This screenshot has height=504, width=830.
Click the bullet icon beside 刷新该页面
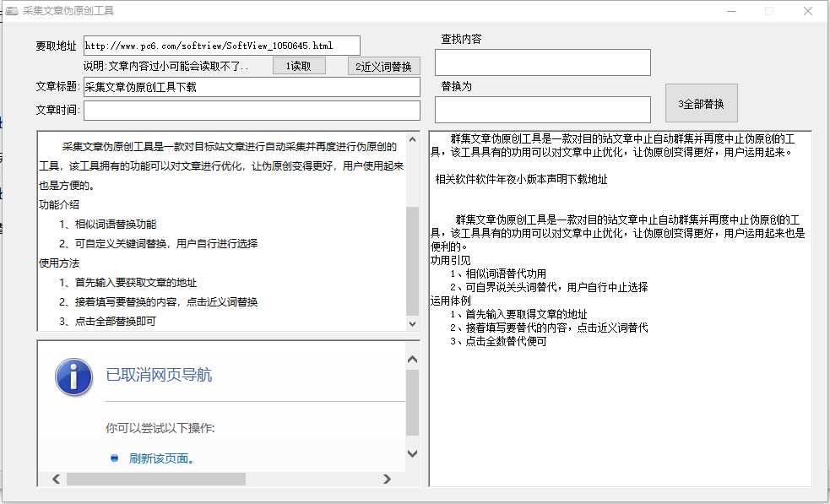coord(114,458)
